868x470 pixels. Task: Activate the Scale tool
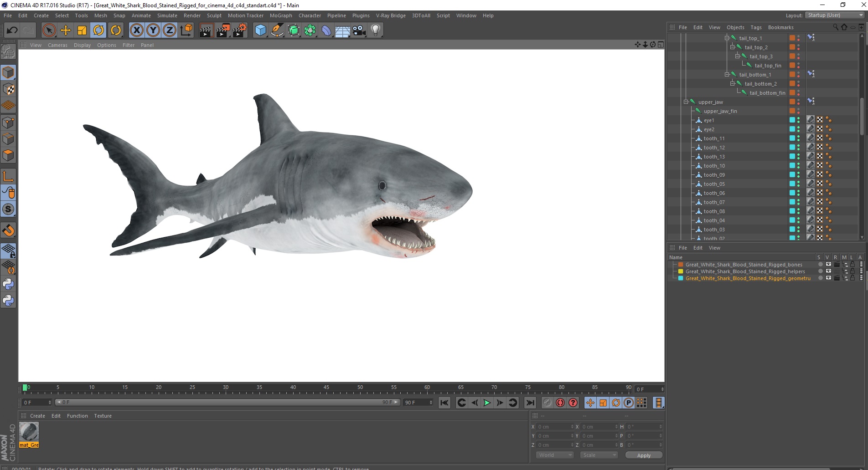pos(82,31)
